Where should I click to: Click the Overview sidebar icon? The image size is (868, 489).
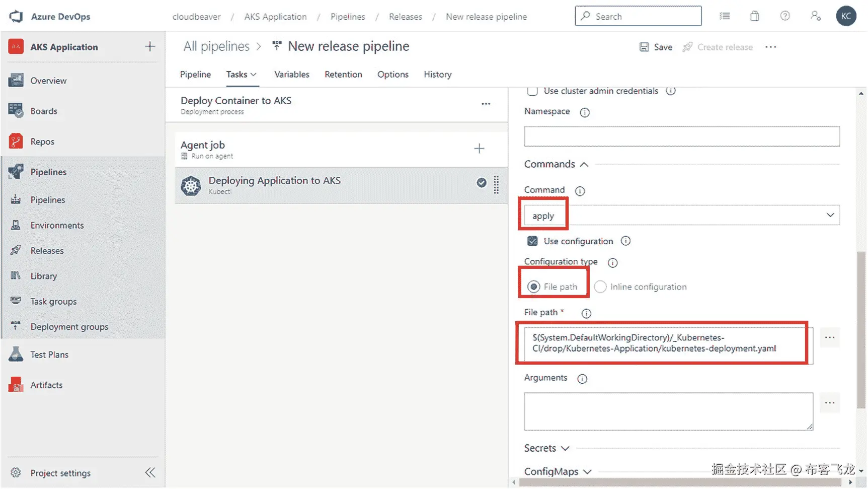click(16, 81)
